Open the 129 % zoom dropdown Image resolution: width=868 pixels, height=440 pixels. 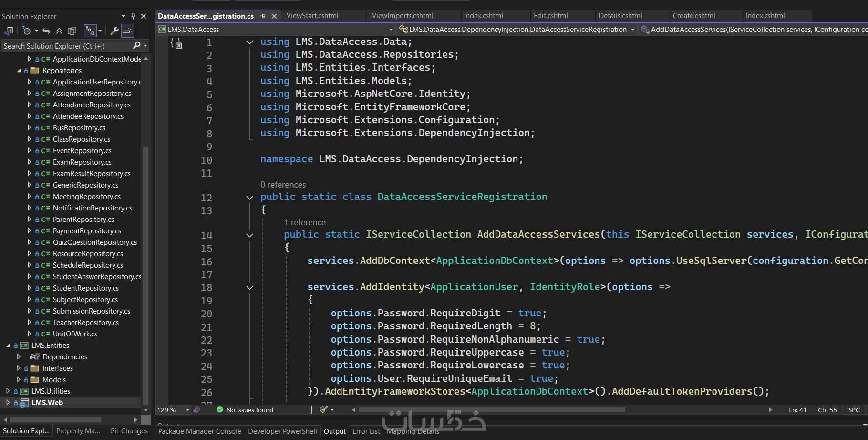click(187, 409)
